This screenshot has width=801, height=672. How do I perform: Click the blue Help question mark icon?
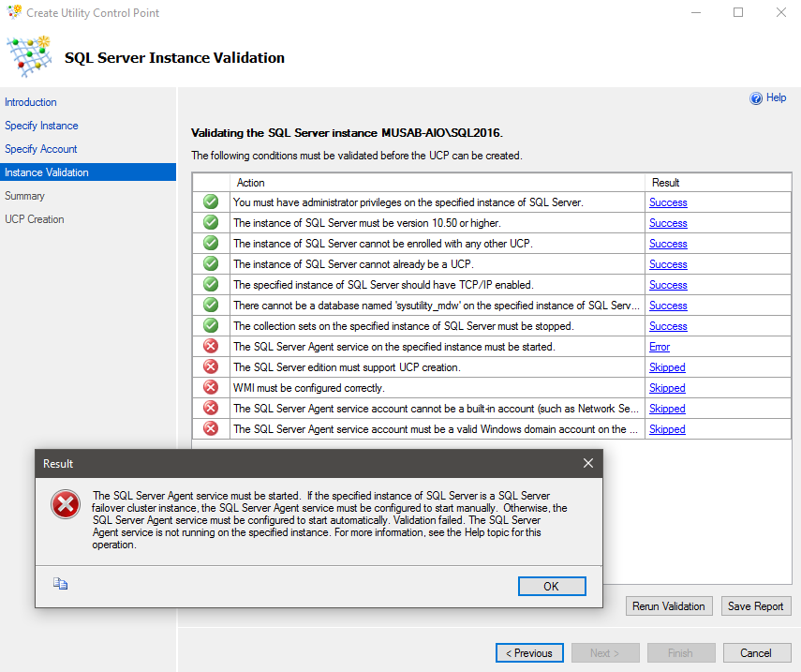pyautogui.click(x=756, y=98)
